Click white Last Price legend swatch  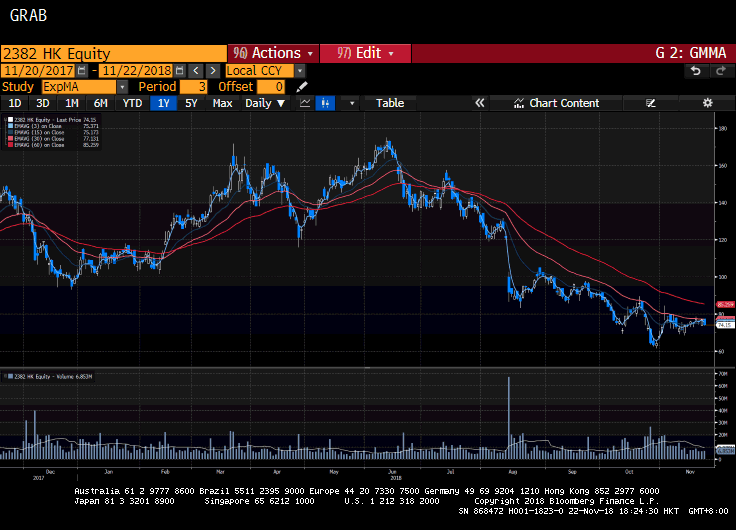coord(10,120)
